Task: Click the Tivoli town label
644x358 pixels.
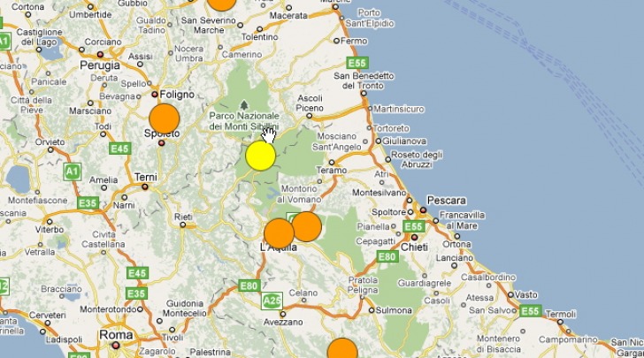Action: [x=172, y=338]
